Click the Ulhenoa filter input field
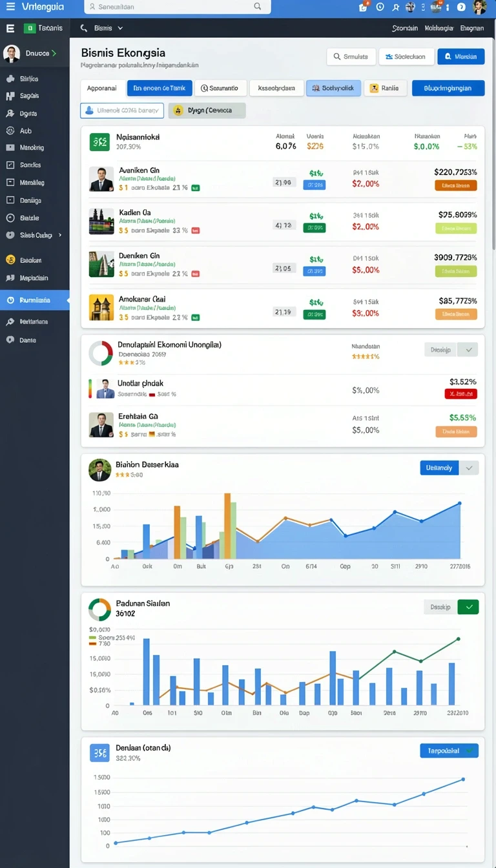The height and width of the screenshot is (868, 496). [x=123, y=110]
